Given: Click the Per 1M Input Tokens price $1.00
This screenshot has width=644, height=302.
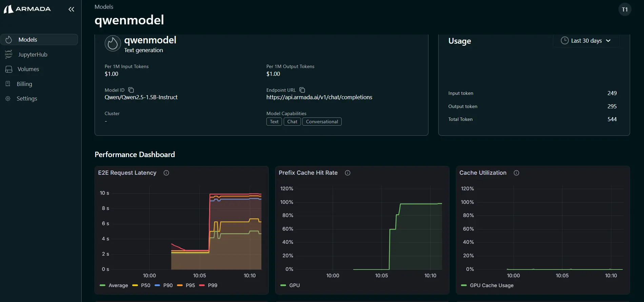Looking at the screenshot, I should (x=112, y=74).
